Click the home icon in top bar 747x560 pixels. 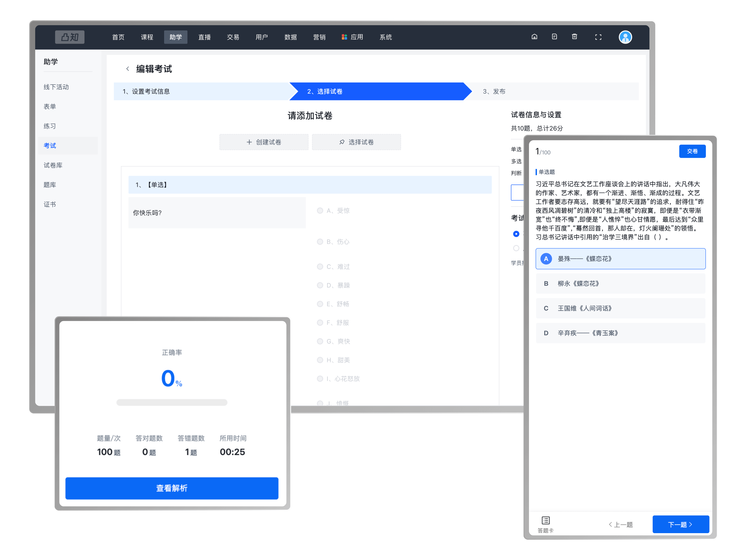point(534,37)
